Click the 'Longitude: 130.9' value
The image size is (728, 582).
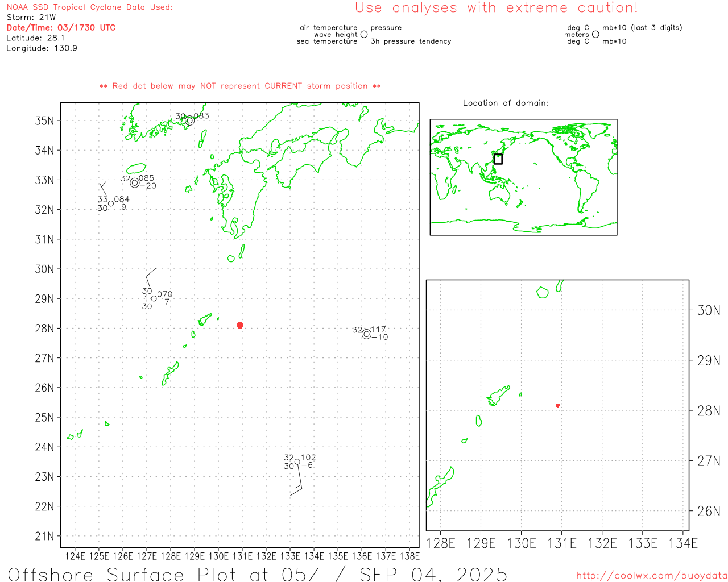click(x=42, y=48)
